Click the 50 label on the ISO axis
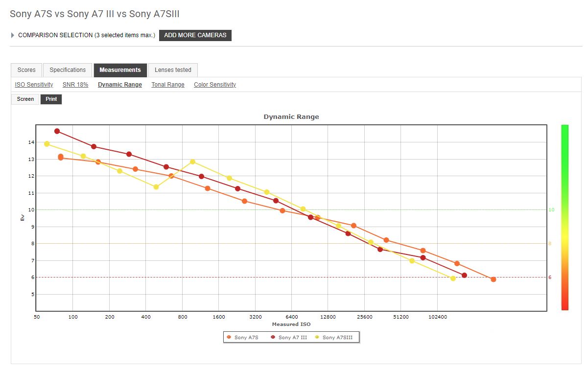This screenshot has height=369, width=588. coord(37,317)
